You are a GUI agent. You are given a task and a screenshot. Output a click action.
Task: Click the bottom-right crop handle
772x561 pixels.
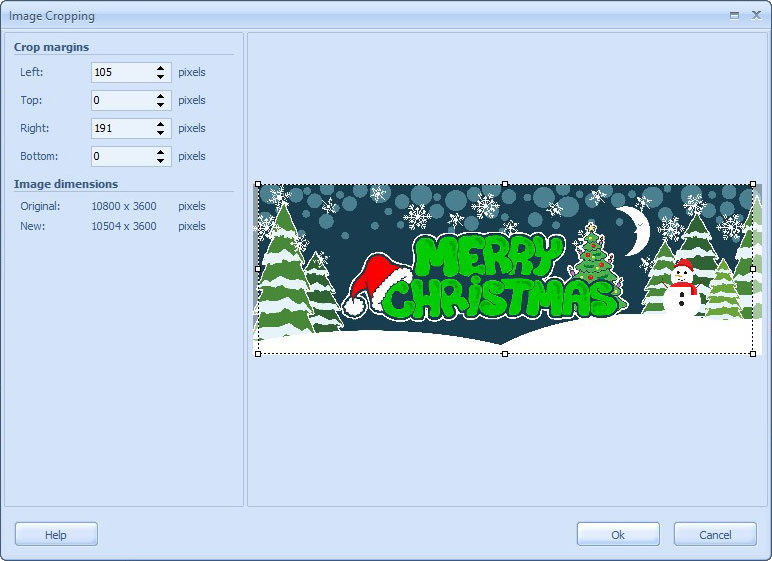[753, 354]
